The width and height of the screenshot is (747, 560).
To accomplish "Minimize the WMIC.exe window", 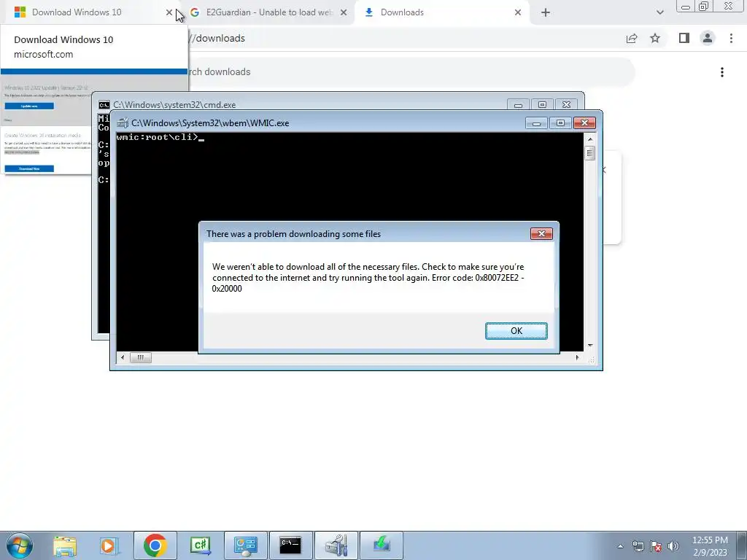I will [536, 122].
